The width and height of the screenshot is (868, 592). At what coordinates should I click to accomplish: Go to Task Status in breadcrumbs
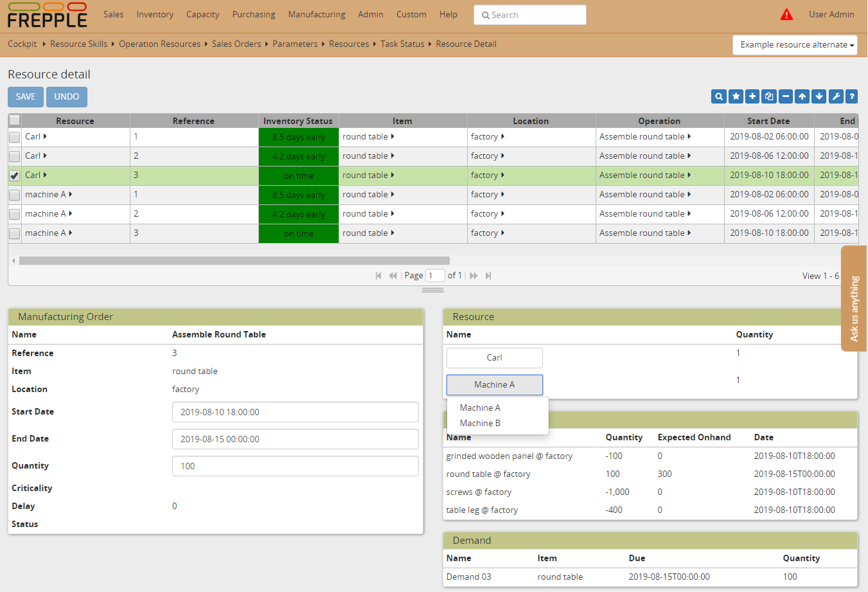coord(402,44)
